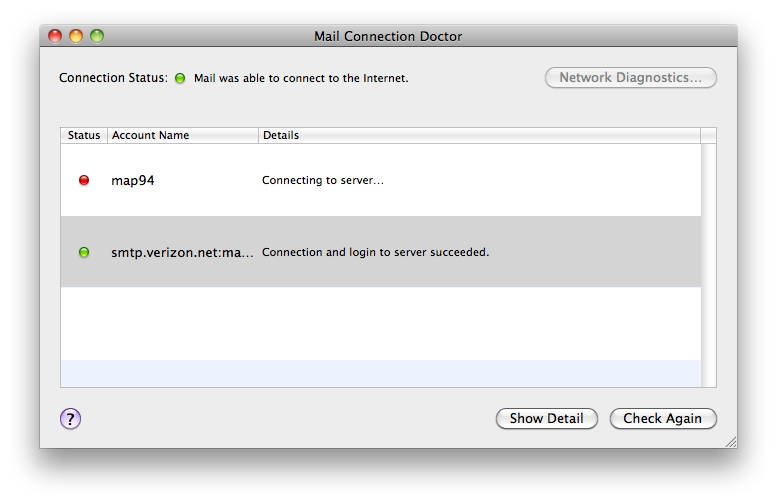The image size is (777, 503).
Task: Click the window resize grip corner
Action: coord(730,441)
